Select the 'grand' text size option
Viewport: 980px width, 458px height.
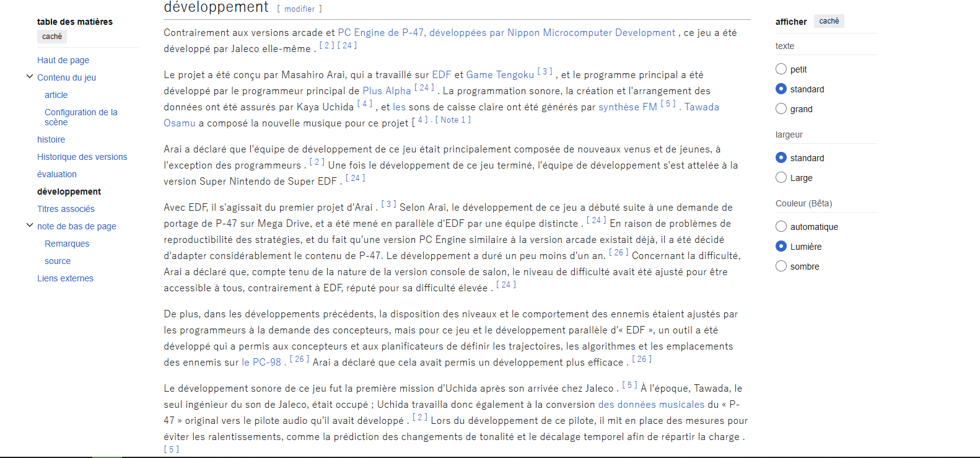point(781,109)
